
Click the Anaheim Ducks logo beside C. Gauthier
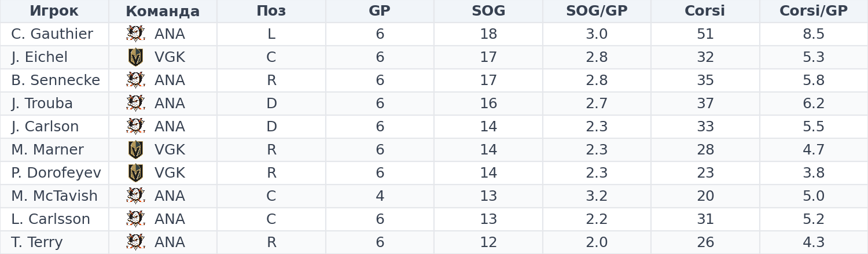(x=135, y=34)
